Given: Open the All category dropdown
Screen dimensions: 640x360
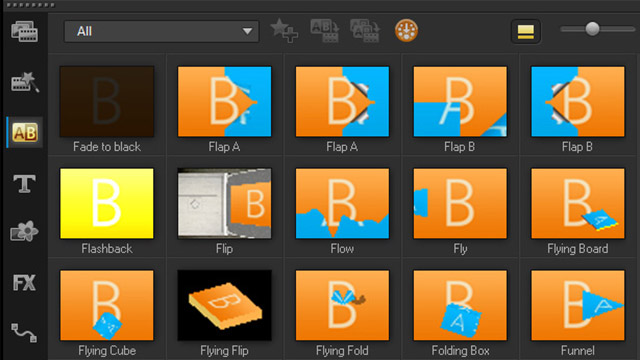Looking at the screenshot, I should click(x=161, y=31).
